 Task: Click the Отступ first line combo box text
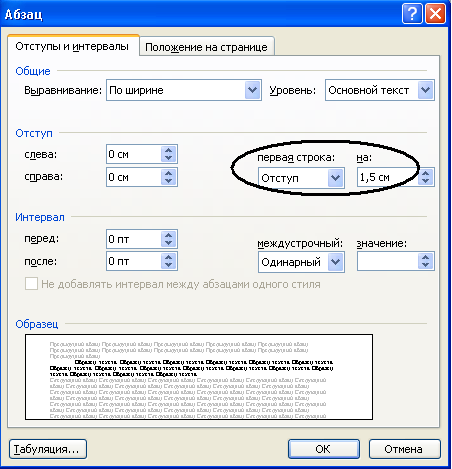pos(280,178)
